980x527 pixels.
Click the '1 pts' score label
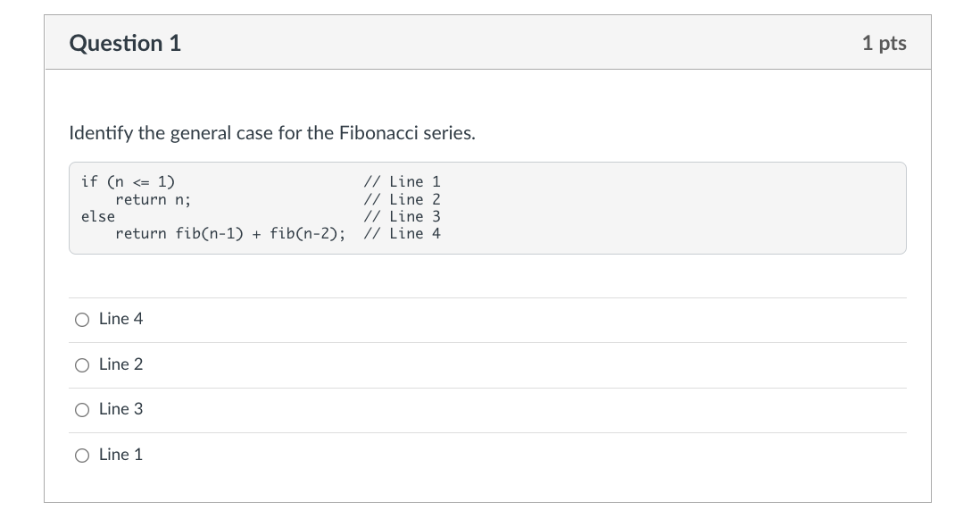[x=884, y=43]
